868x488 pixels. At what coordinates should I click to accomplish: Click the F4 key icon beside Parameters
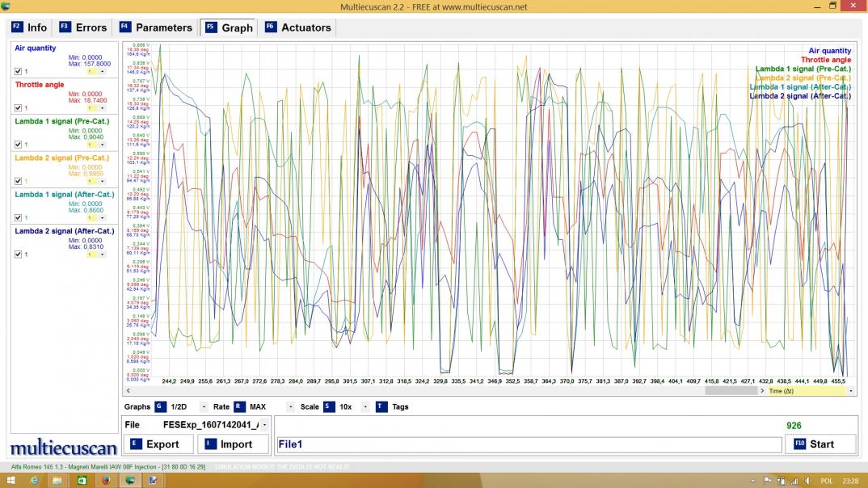(125, 27)
